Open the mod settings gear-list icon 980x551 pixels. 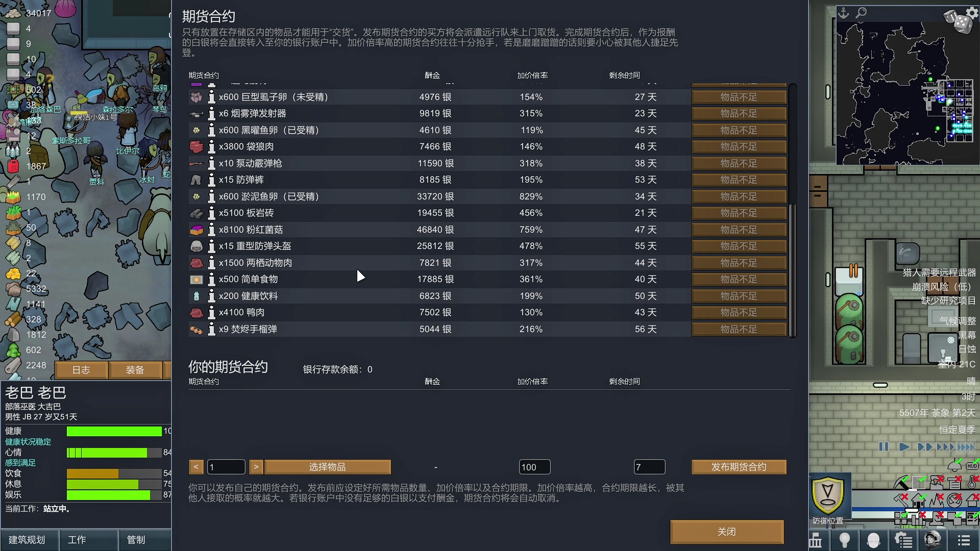tap(903, 540)
